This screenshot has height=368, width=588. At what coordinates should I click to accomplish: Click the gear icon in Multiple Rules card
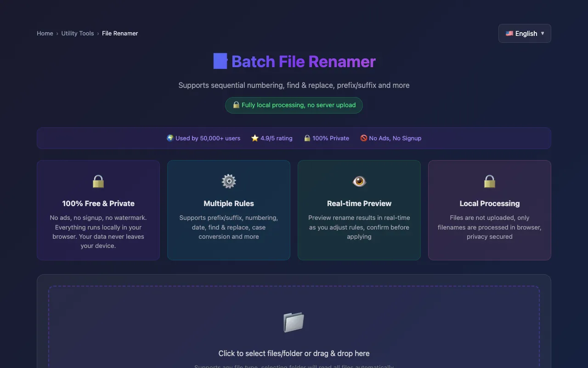point(229,181)
